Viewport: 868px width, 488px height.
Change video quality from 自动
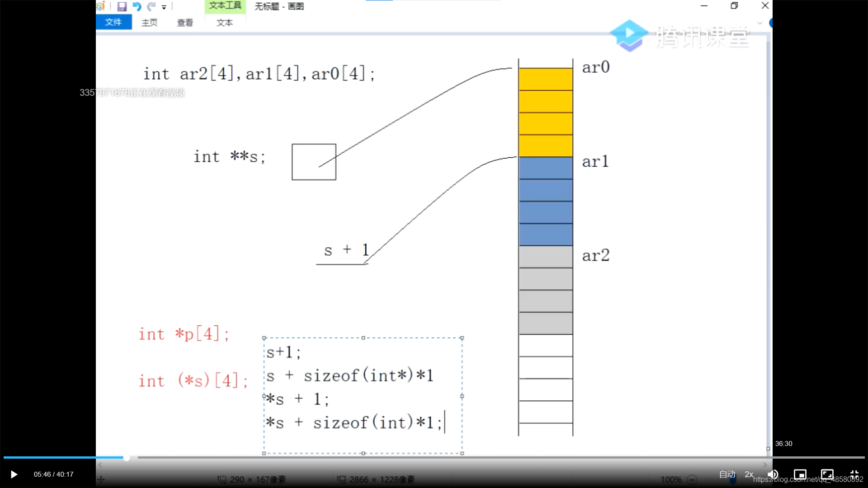coord(727,474)
